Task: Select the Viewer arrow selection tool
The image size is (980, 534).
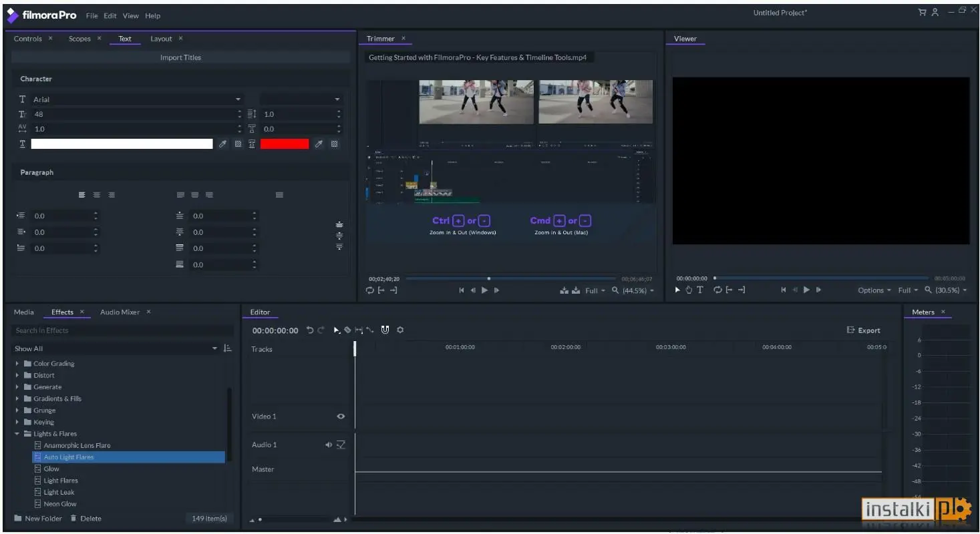Action: (677, 290)
